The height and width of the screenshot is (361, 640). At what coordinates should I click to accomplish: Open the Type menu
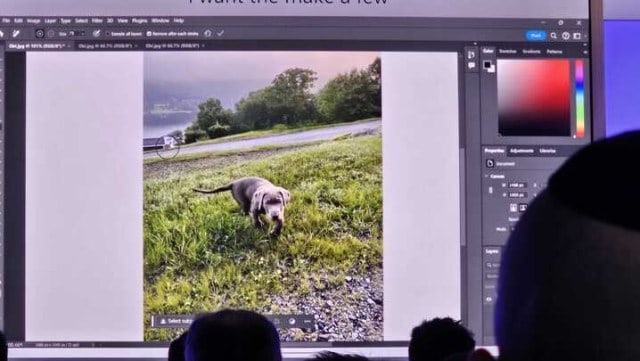pyautogui.click(x=65, y=20)
